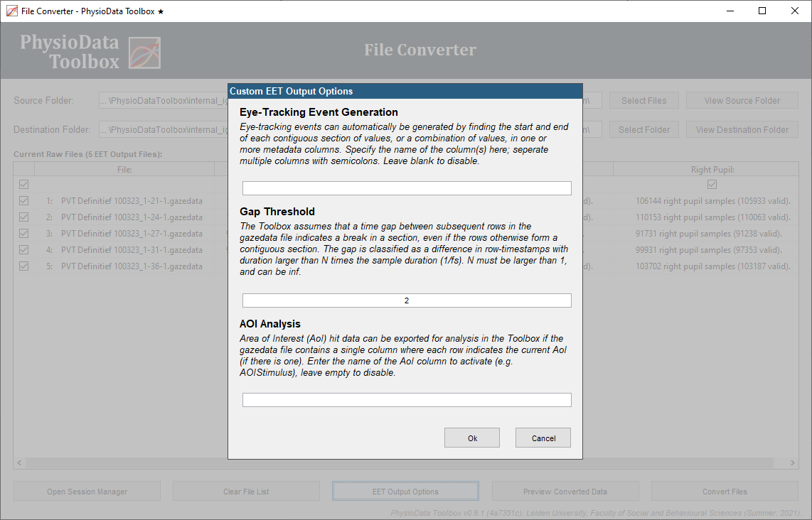
Task: Select row PVT Definitief 100323_1-21-1.gazedata
Action: [x=132, y=201]
